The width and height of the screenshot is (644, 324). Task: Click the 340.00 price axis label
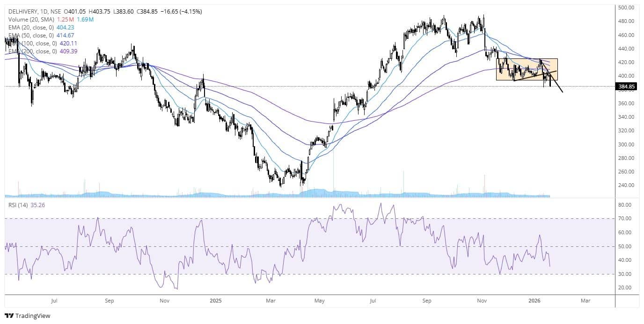click(x=626, y=117)
